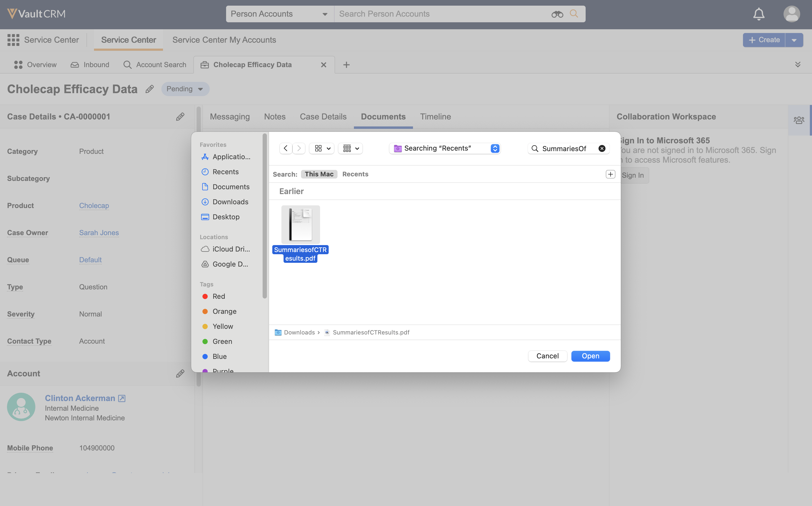Select the This Mac search scope
812x506 pixels.
pyautogui.click(x=319, y=174)
